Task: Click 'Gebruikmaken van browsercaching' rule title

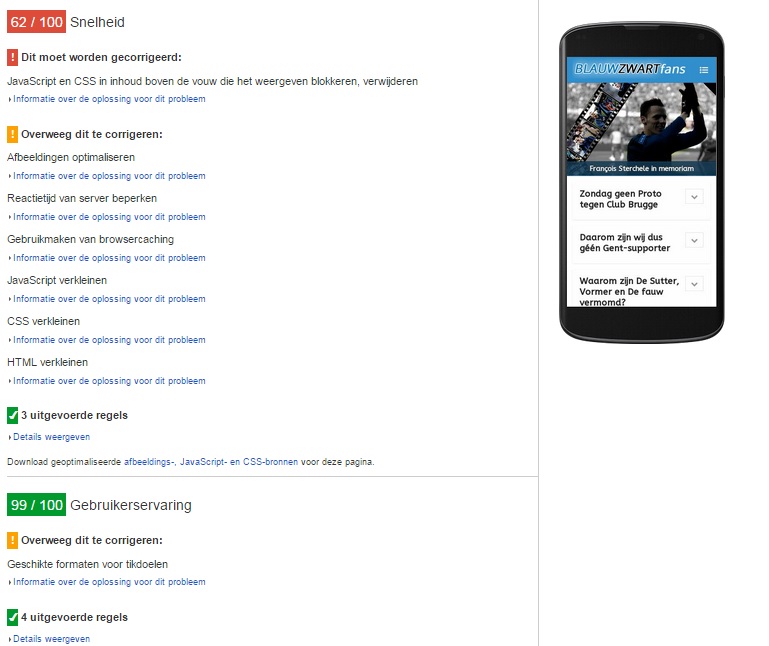Action: (x=90, y=239)
